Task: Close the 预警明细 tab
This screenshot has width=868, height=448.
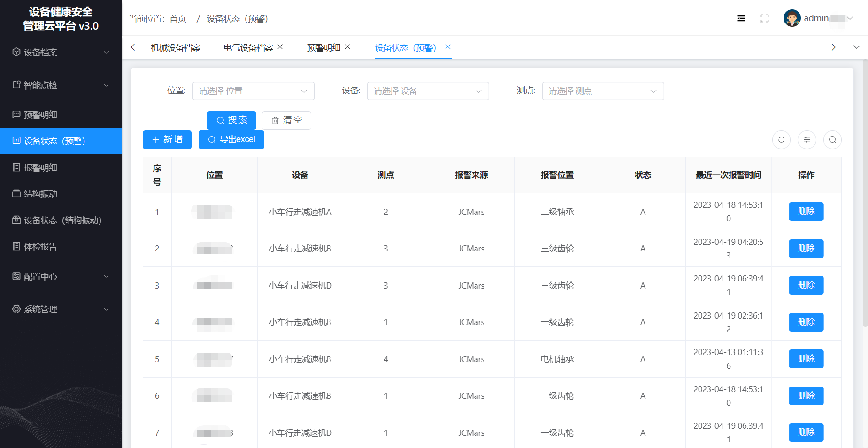Action: [x=347, y=47]
